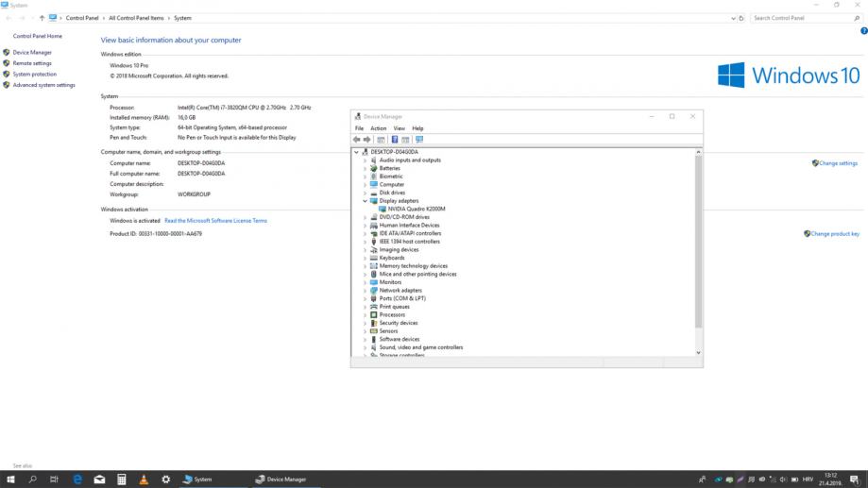
Task: Click the NVIDIA Quadro K2000M adapter icon
Action: pos(383,209)
